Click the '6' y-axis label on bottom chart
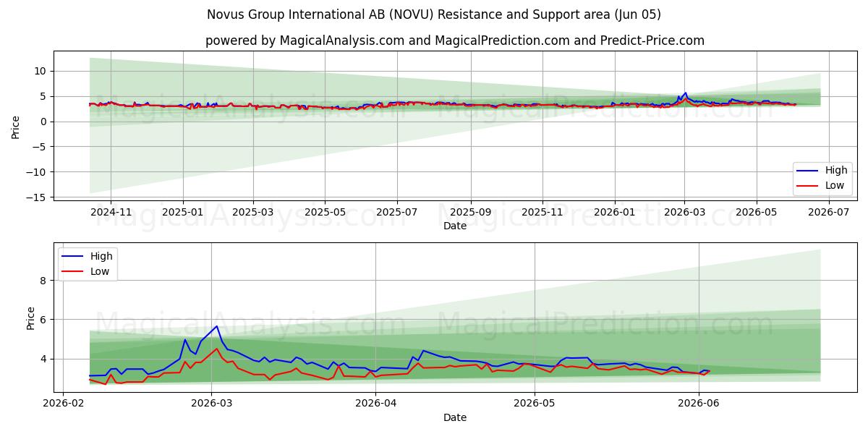 point(43,320)
